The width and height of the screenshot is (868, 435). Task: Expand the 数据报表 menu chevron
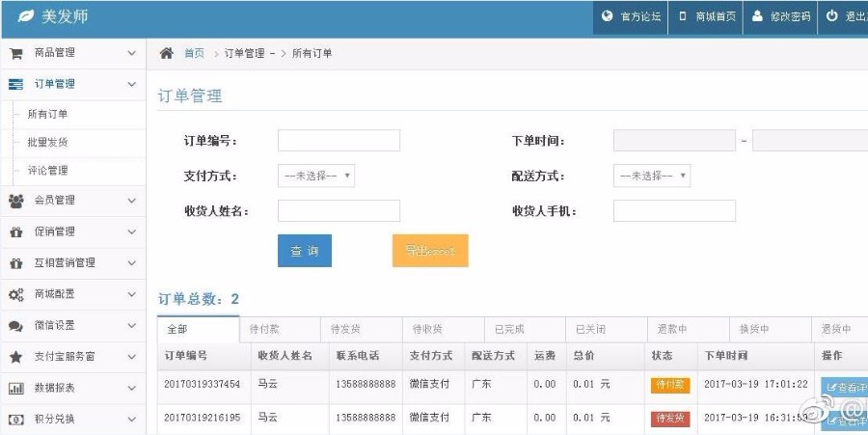[132, 388]
